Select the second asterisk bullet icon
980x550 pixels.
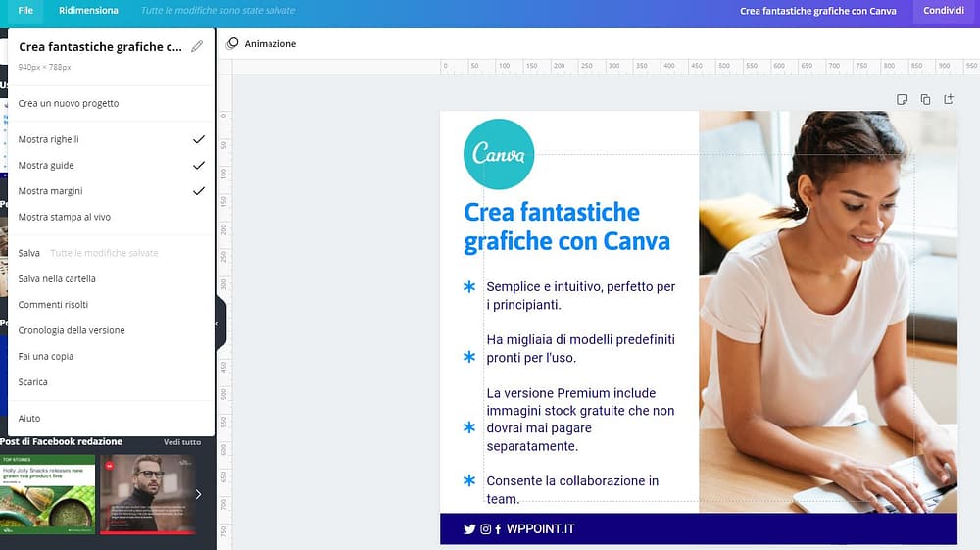(x=469, y=357)
